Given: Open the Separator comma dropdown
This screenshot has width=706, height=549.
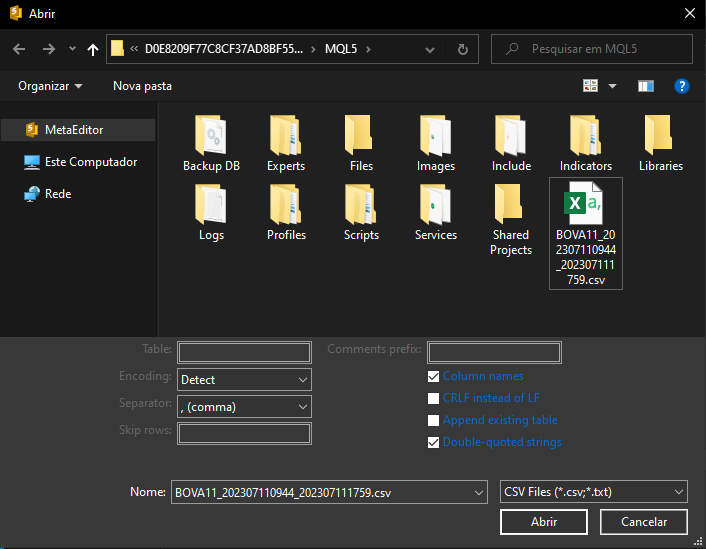Looking at the screenshot, I should click(x=244, y=407).
